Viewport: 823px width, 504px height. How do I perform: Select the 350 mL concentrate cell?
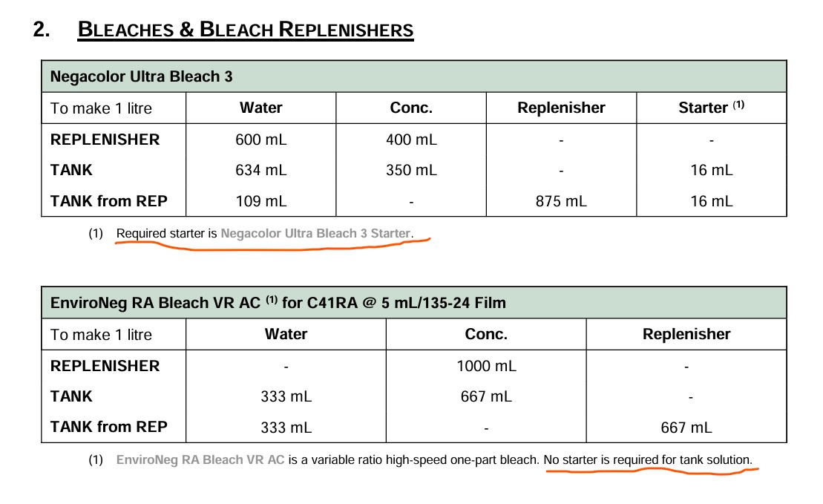pos(411,170)
